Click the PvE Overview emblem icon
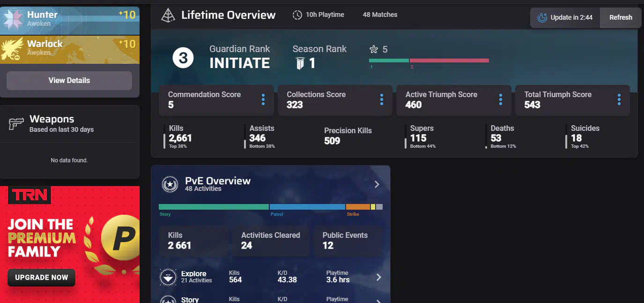 point(169,184)
